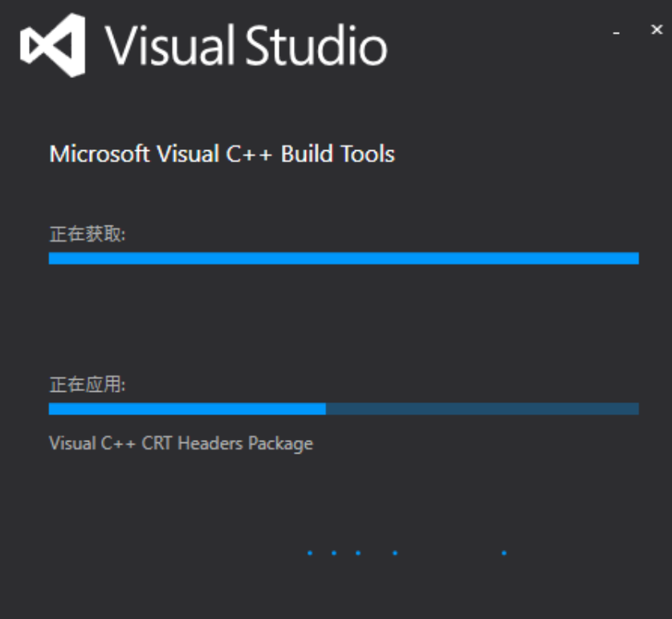Click the Visual Studio logo icon
672x619 pixels.
point(53,45)
